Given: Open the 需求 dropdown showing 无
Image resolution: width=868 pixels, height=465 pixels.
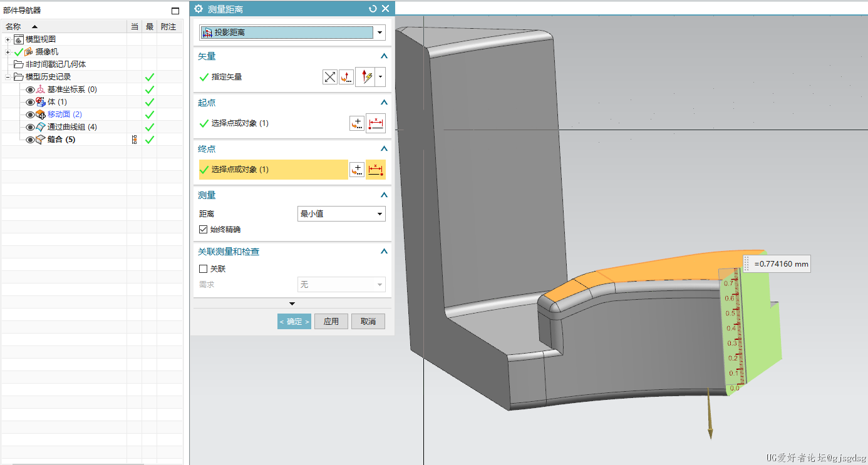Looking at the screenshot, I should click(x=341, y=285).
